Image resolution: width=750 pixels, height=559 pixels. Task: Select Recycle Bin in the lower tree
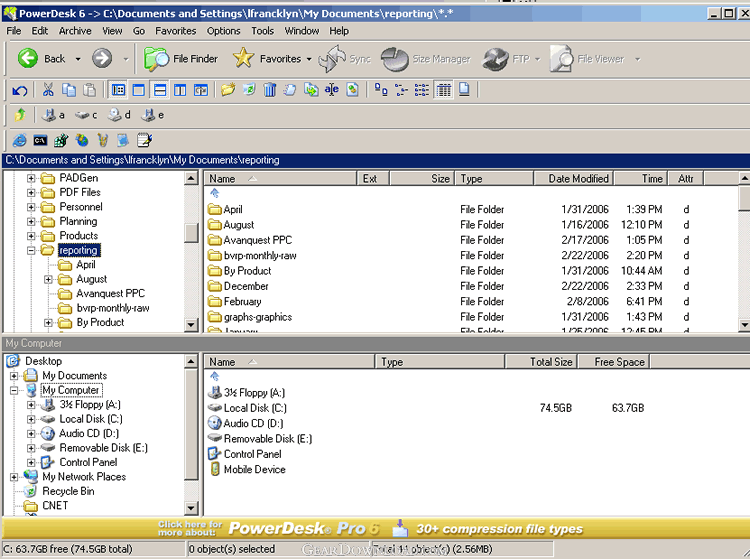(x=59, y=491)
